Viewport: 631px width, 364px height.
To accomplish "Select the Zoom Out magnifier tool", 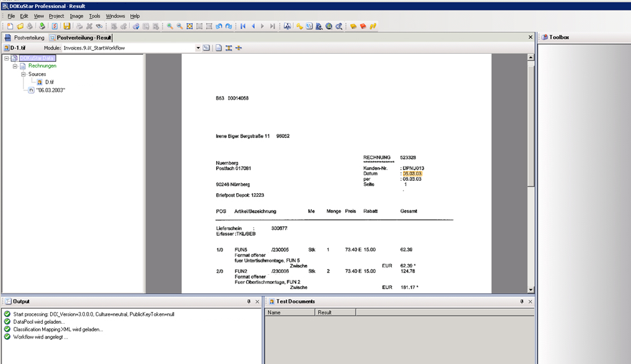I will point(180,26).
